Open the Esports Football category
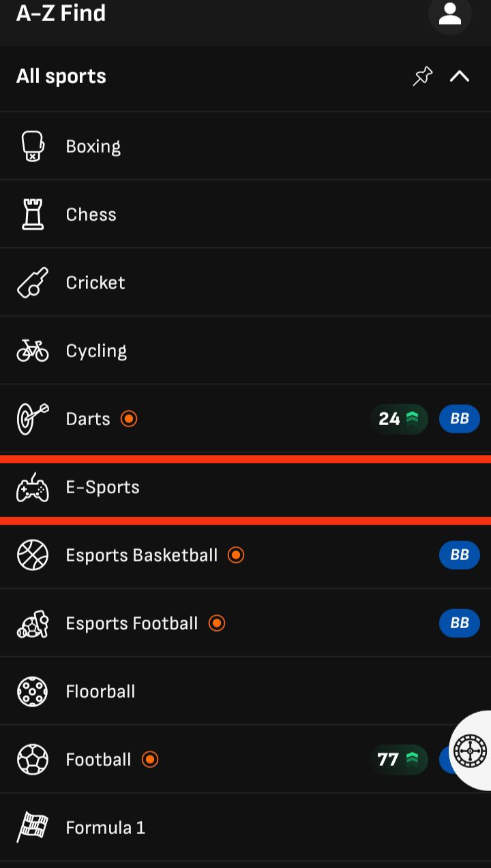 point(132,623)
